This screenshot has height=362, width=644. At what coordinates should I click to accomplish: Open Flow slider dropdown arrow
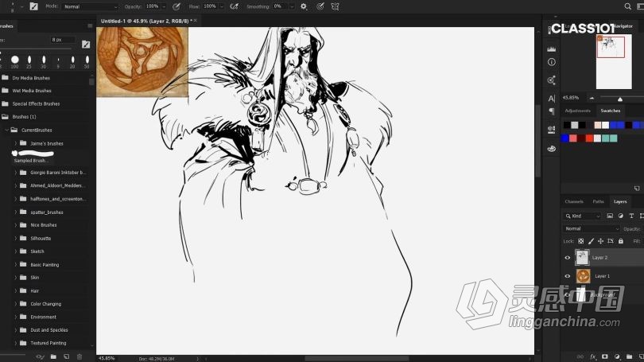222,6
